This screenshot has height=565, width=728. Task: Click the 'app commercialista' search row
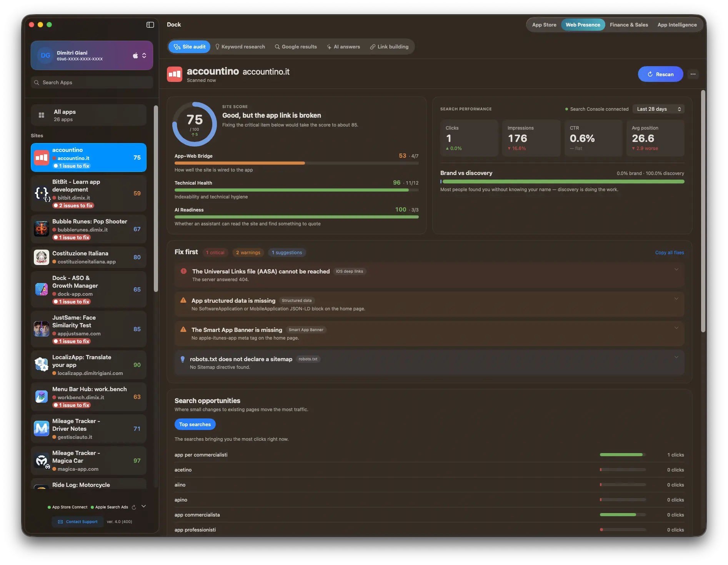coord(429,515)
